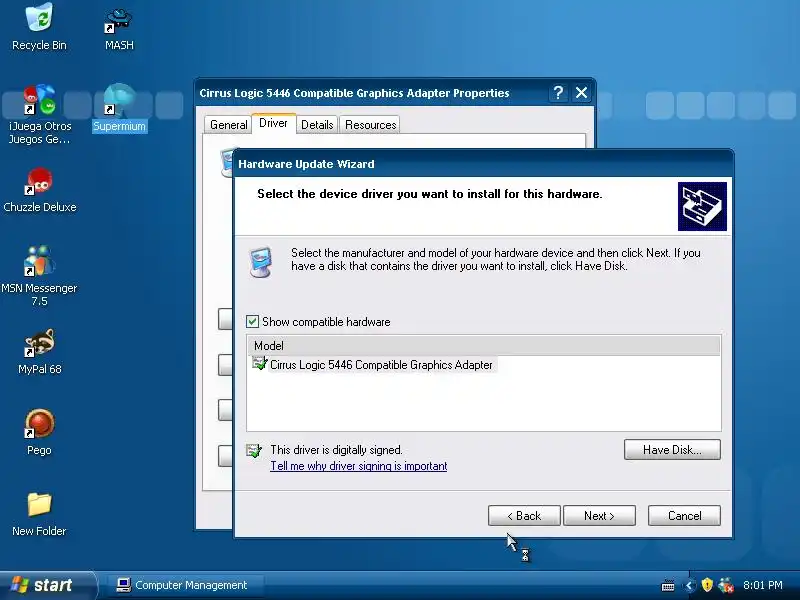Select the Chuzzle Deluxe desktop icon

[39, 190]
